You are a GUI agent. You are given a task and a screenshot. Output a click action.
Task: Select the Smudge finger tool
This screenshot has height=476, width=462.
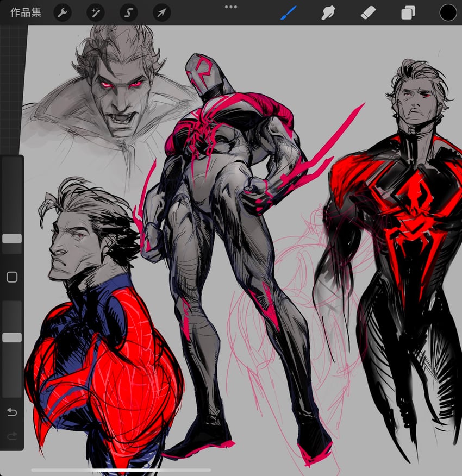click(328, 13)
